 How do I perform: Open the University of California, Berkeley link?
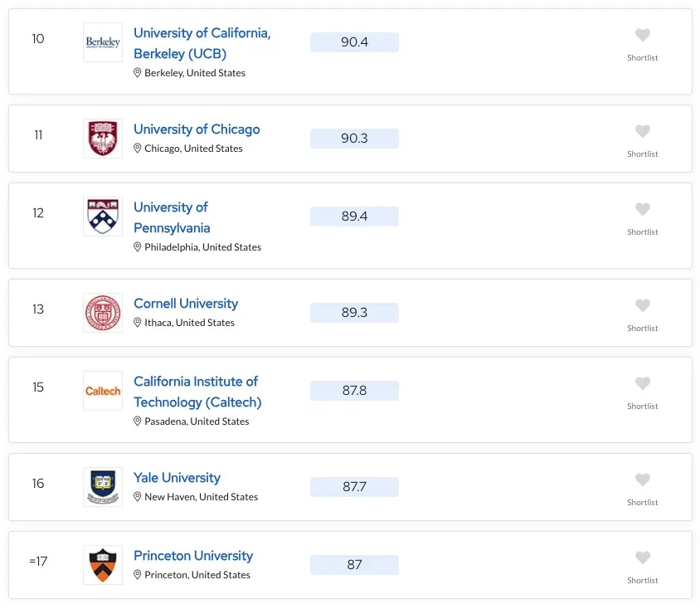[x=202, y=43]
